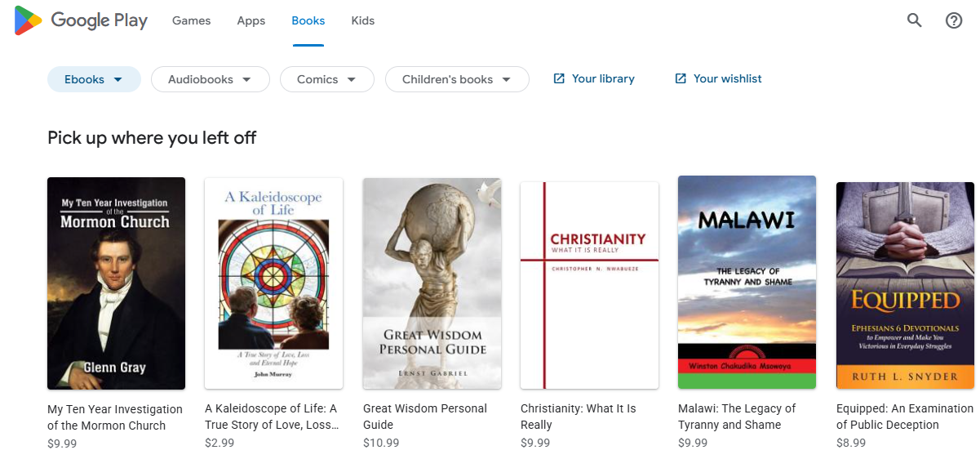The image size is (980, 468).
Task: Click the external link icon beside Your library
Action: coord(559,78)
